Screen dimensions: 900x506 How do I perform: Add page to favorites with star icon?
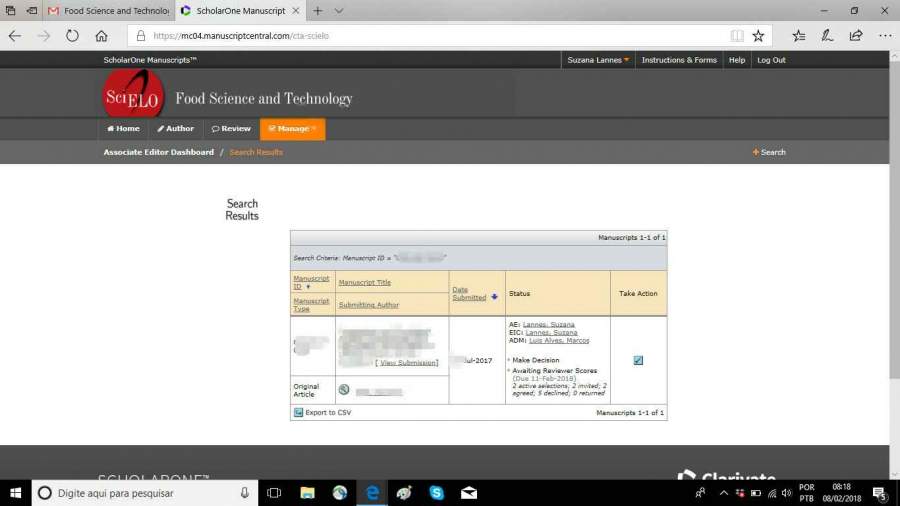coord(758,36)
